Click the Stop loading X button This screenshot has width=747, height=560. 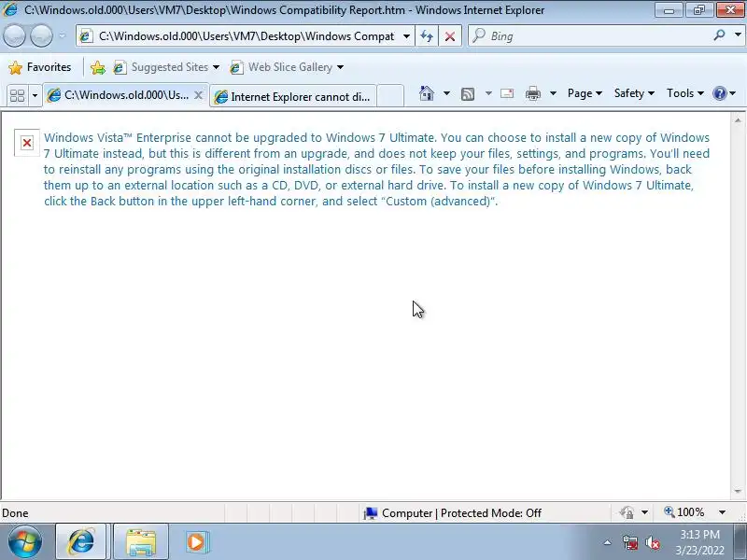(x=450, y=36)
